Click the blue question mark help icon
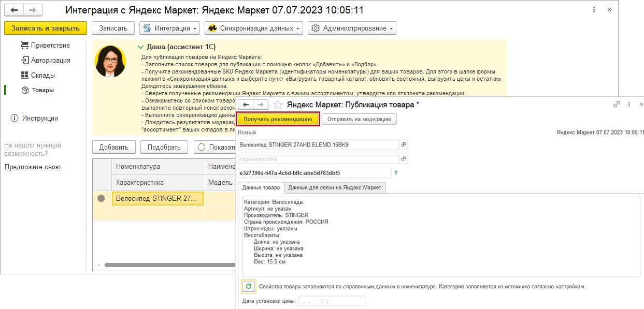 [396, 173]
